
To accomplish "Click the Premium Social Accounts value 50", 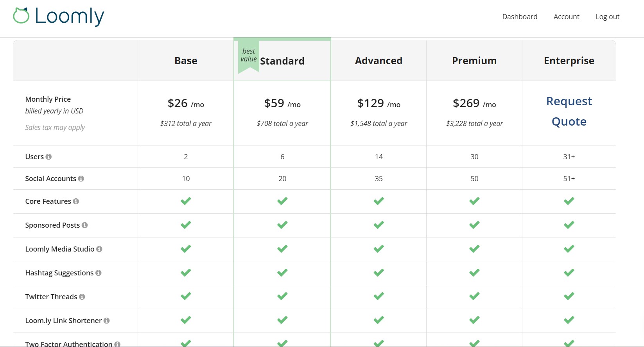I will tap(474, 178).
